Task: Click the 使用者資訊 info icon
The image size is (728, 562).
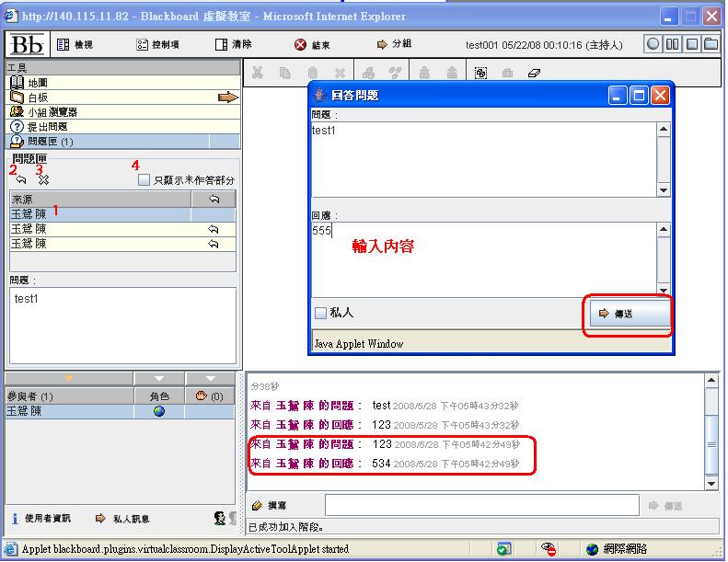Action: [x=15, y=519]
